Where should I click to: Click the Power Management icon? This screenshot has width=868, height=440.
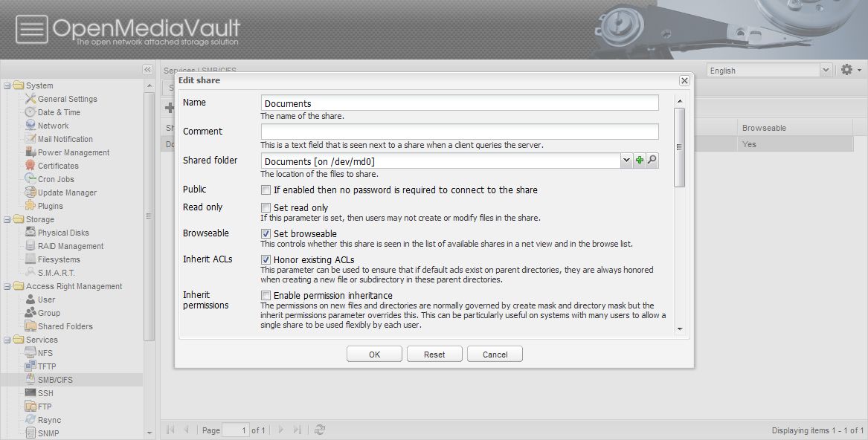[x=30, y=152]
